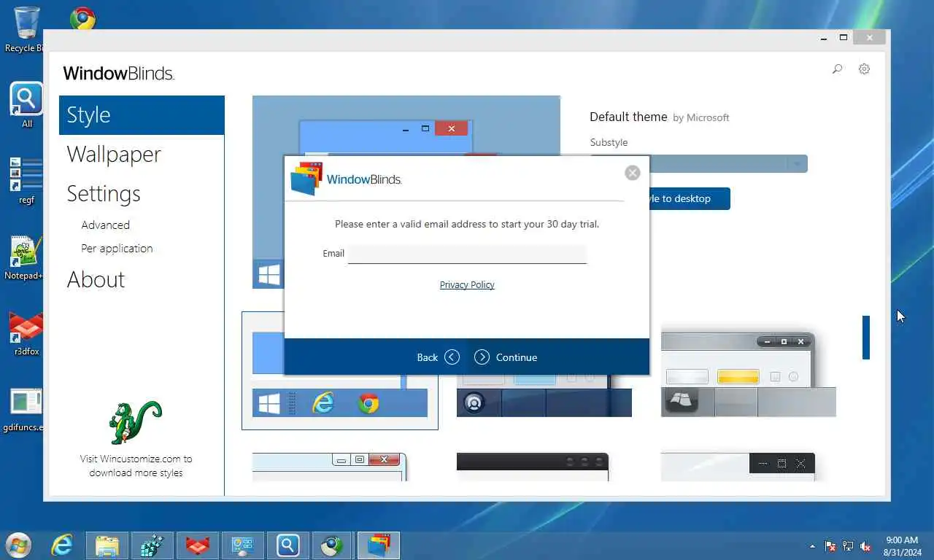The image size is (934, 560).
Task: Click the Continue button text
Action: [x=517, y=357]
